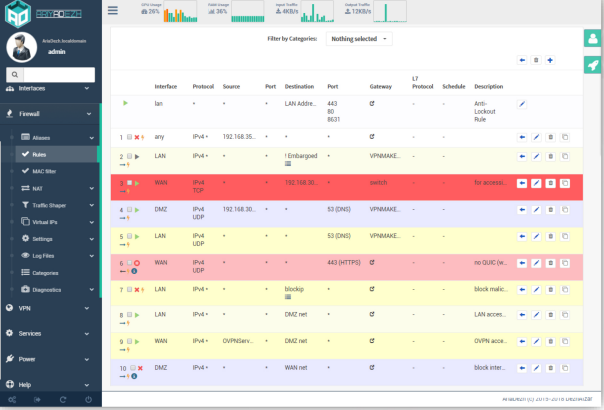This screenshot has height=410, width=604.
Task: Click the blockip alias link in rule 7
Action: 294,289
